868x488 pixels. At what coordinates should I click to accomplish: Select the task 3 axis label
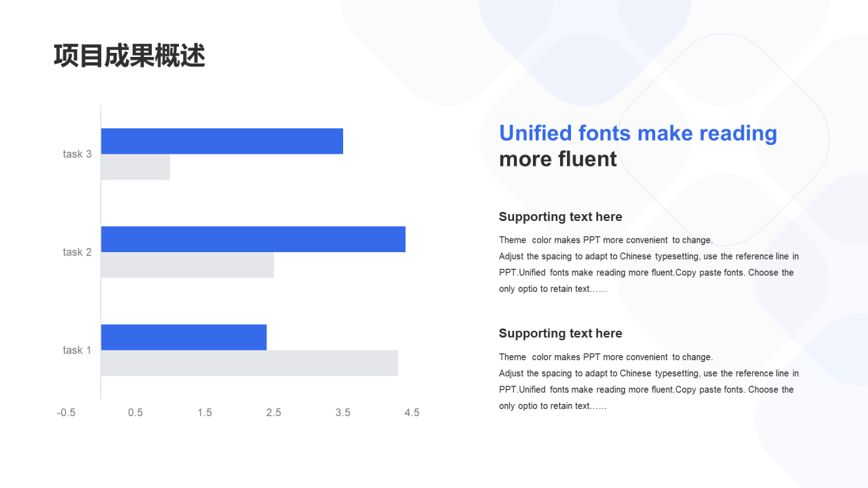[77, 154]
